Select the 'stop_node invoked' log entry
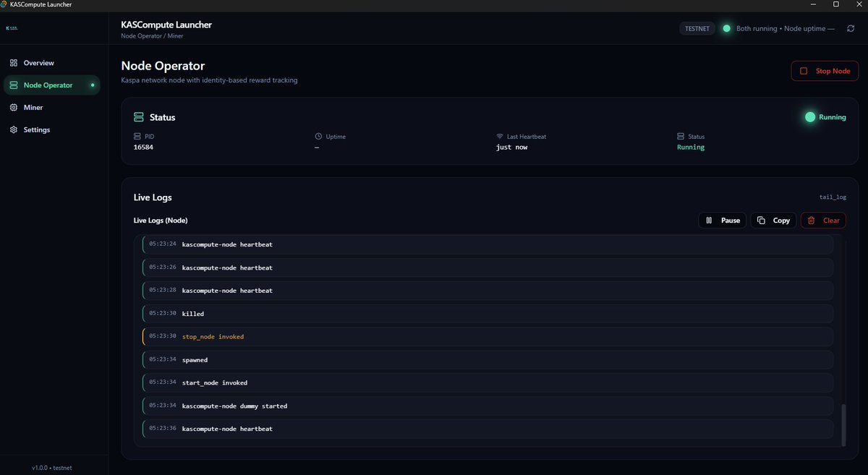The width and height of the screenshot is (868, 475). pos(488,337)
